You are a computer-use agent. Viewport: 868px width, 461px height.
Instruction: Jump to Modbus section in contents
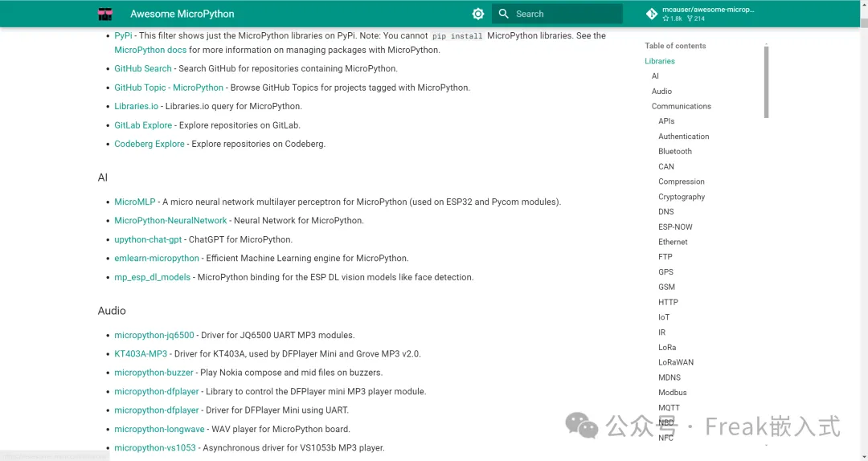click(x=673, y=393)
